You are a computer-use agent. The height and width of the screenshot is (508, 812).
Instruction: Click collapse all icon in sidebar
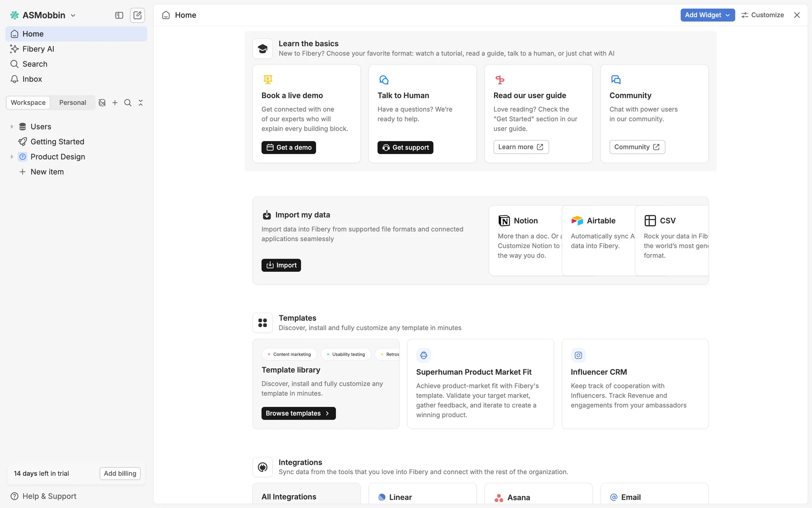(x=141, y=103)
